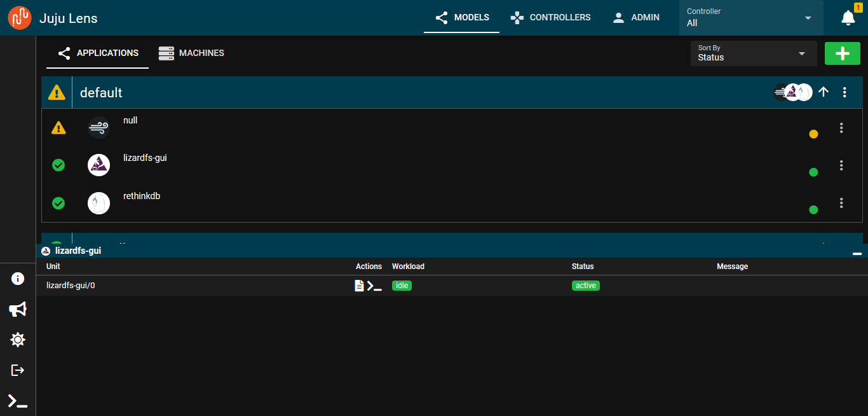Toggle the brightness theme icon in sidebar

tap(18, 340)
